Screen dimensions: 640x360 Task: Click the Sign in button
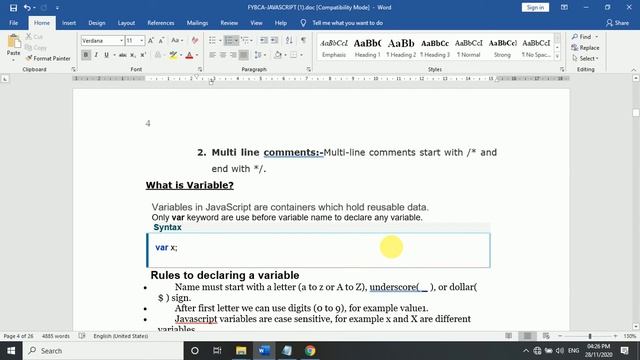535,7
